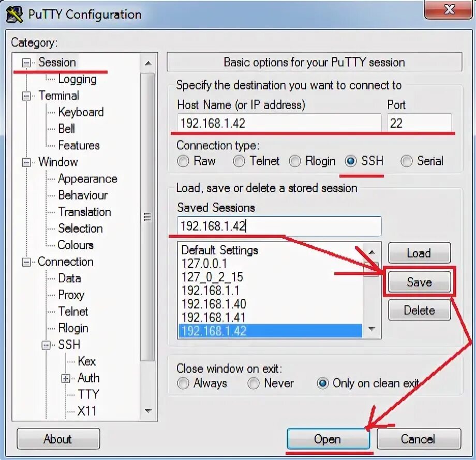Collapse the Window tree node
Viewport: 476px width, 460px height.
coord(26,162)
